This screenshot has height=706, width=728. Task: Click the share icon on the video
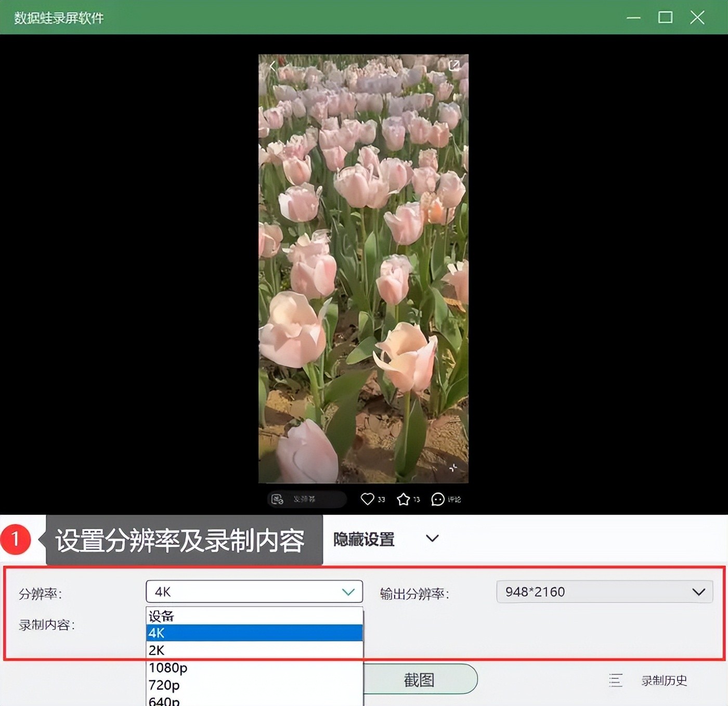[454, 66]
